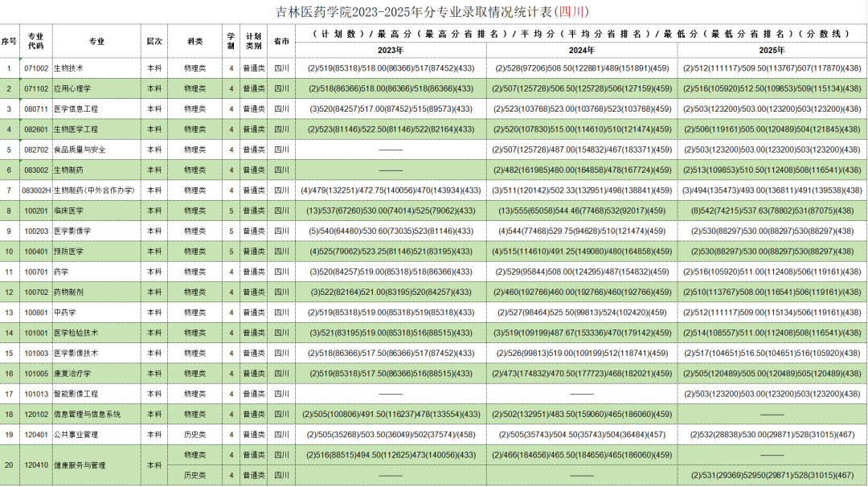Click the 学制 column header

[x=231, y=42]
